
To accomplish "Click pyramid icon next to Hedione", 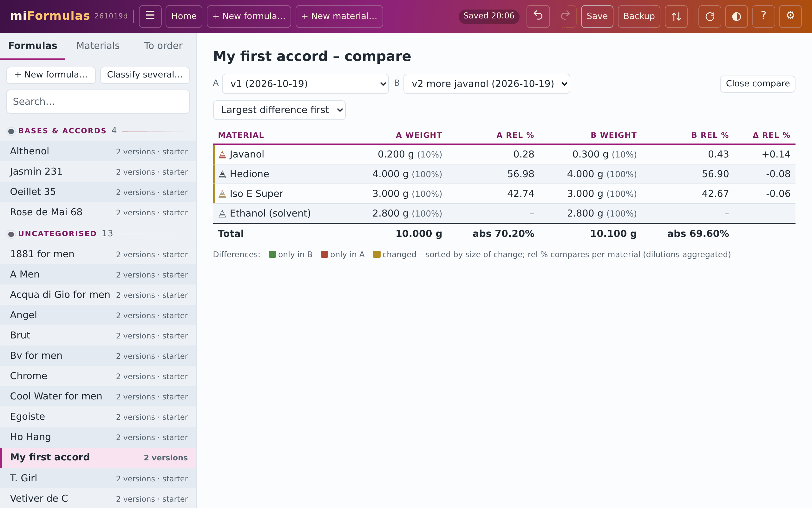I will (222, 174).
